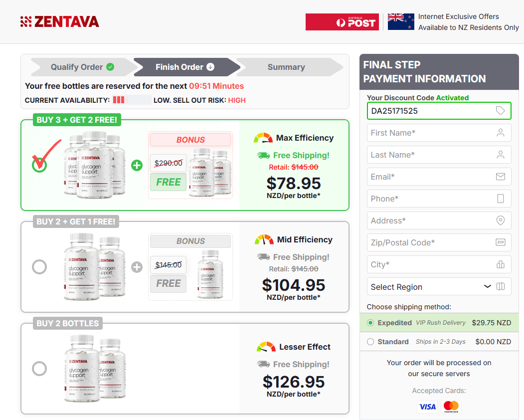Click the $126.95 price
This screenshot has height=420, width=524.
click(x=294, y=382)
